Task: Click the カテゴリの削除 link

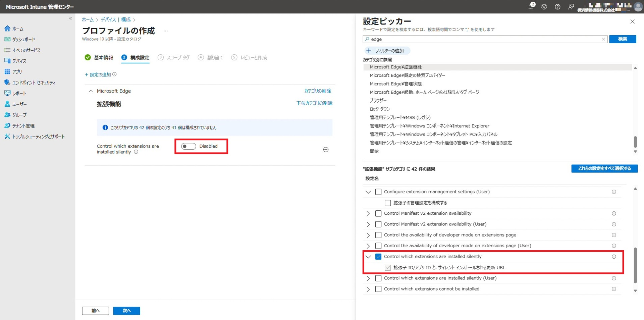Action: (317, 91)
